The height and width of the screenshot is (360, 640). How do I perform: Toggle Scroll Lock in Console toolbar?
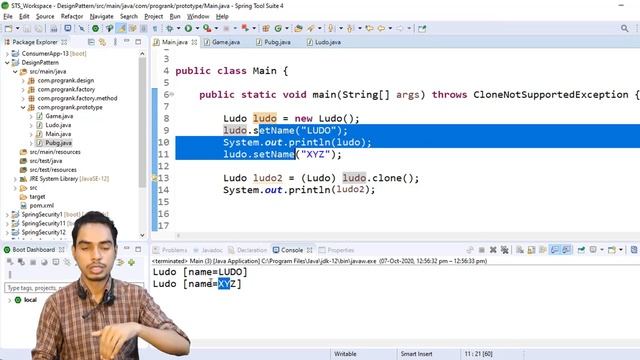pos(531,250)
